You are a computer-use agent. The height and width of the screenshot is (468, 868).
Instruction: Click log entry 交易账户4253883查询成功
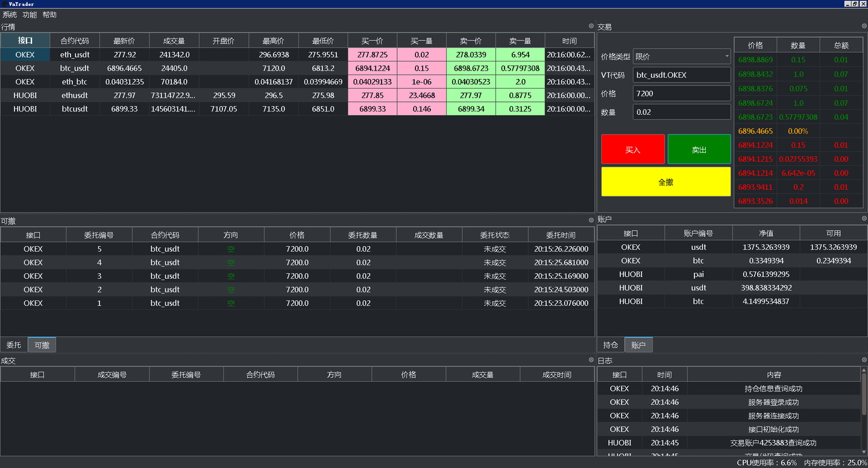pos(774,443)
